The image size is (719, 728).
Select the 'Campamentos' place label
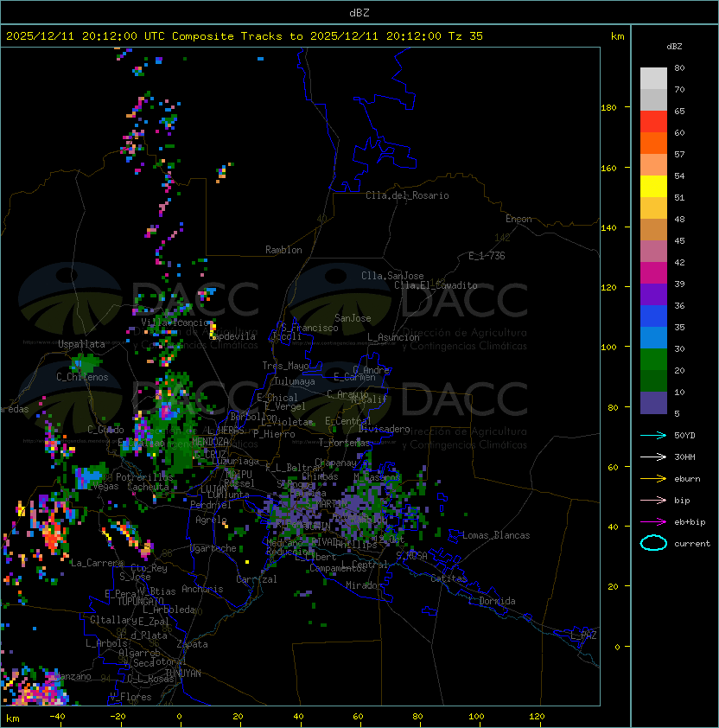(x=338, y=568)
